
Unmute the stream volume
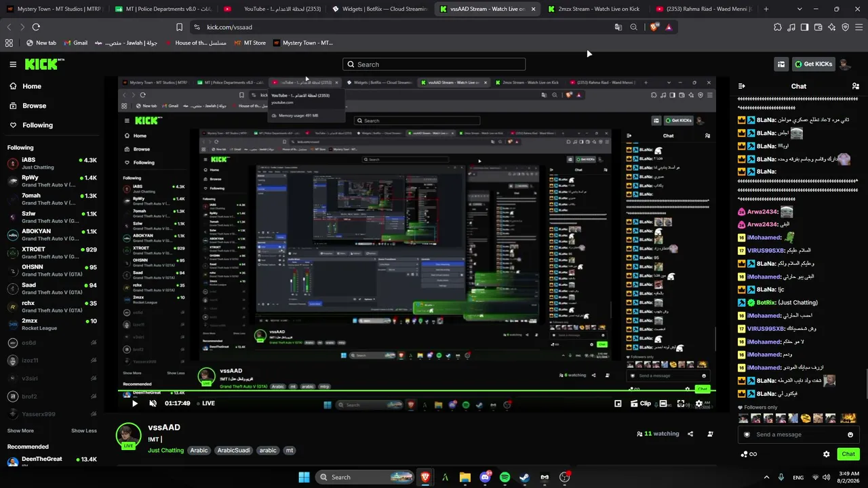point(153,403)
